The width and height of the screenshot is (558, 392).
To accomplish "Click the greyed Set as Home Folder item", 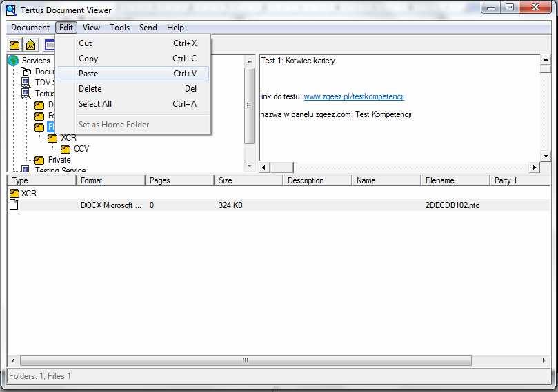I will 133,125.
